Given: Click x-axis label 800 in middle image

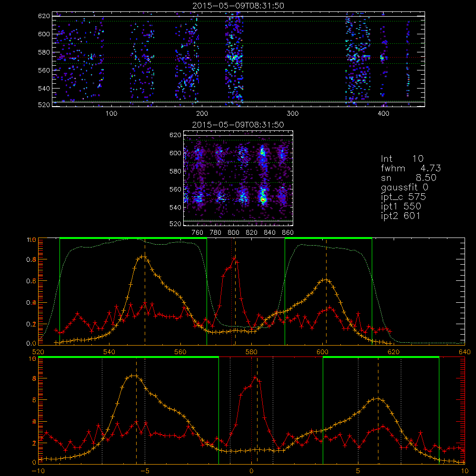Looking at the screenshot, I should 233,233.
